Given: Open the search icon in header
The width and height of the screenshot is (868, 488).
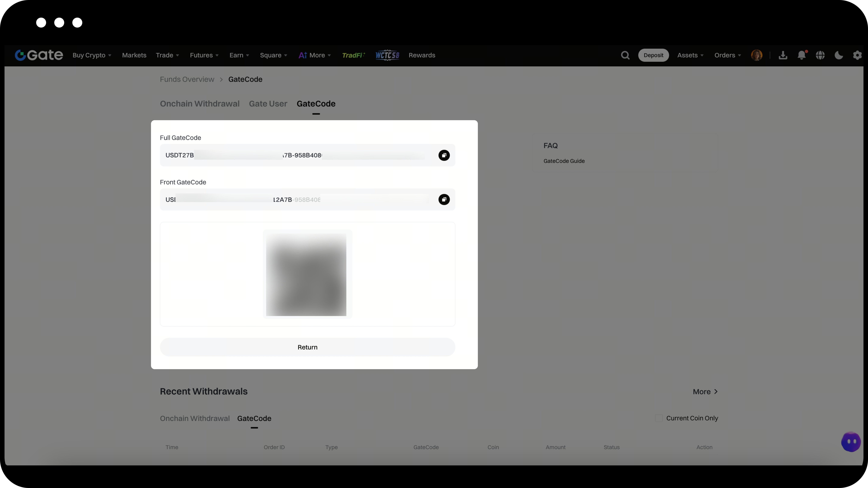Looking at the screenshot, I should (x=625, y=55).
